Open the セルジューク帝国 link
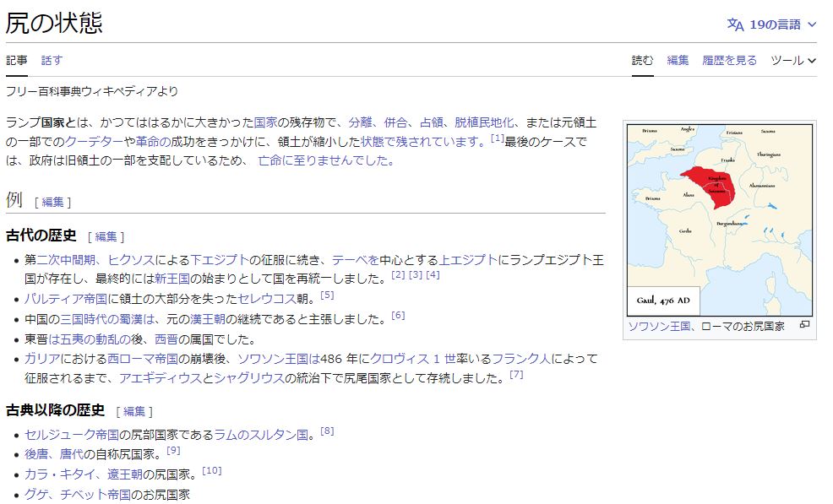 71,435
